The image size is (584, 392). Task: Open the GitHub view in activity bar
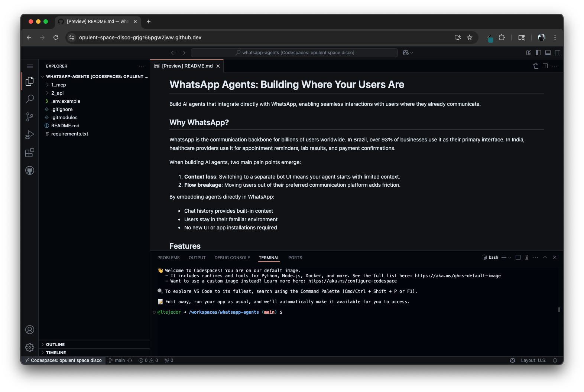pyautogui.click(x=30, y=170)
